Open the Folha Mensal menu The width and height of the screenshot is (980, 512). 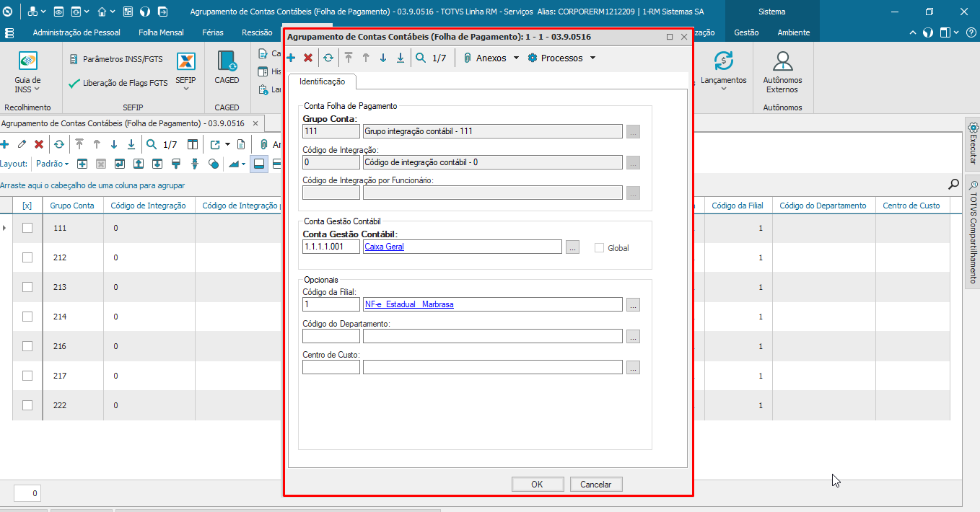click(161, 32)
